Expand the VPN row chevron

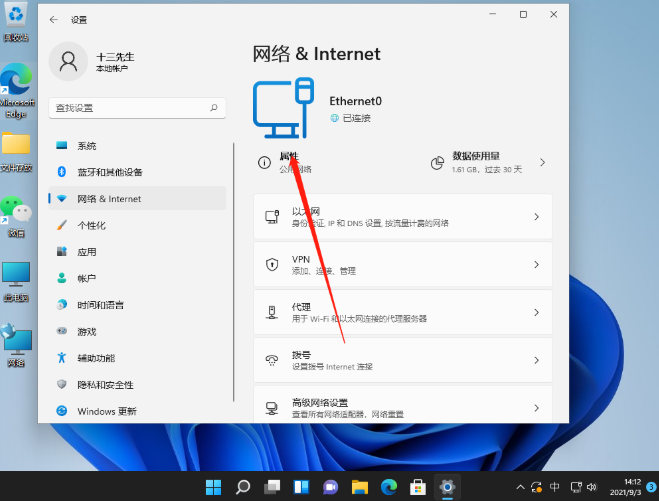[537, 264]
